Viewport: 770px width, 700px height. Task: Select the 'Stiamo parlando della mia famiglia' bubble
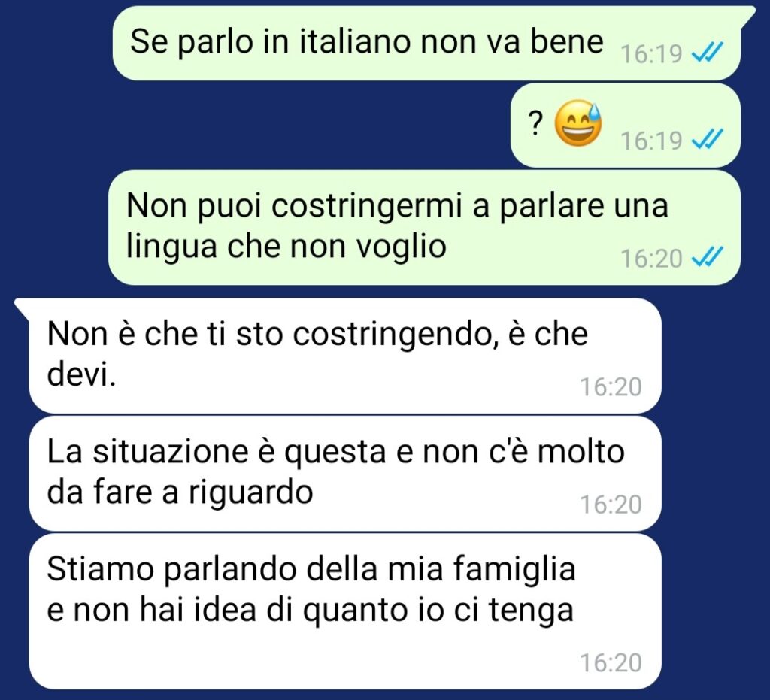[345, 611]
